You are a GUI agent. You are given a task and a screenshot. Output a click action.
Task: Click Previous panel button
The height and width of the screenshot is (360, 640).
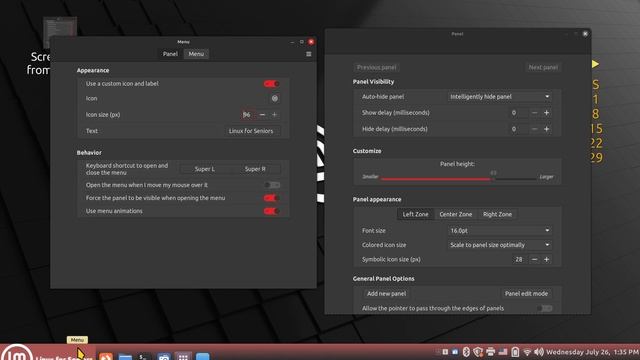[x=376, y=67]
